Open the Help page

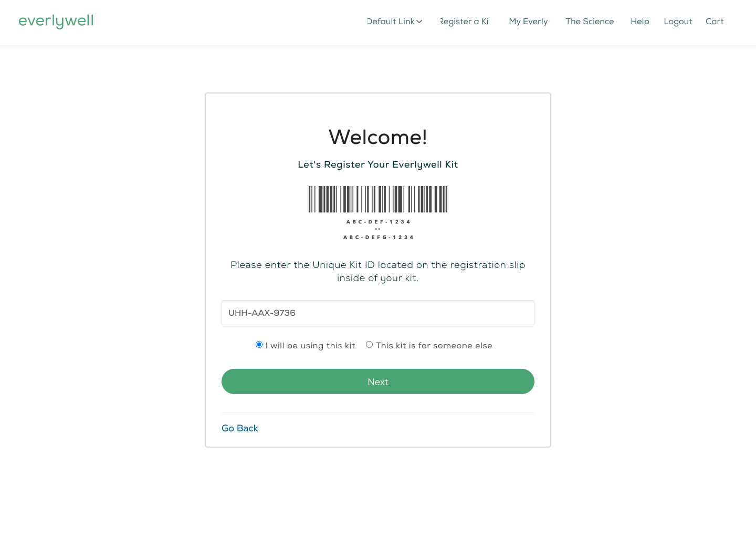click(x=640, y=22)
